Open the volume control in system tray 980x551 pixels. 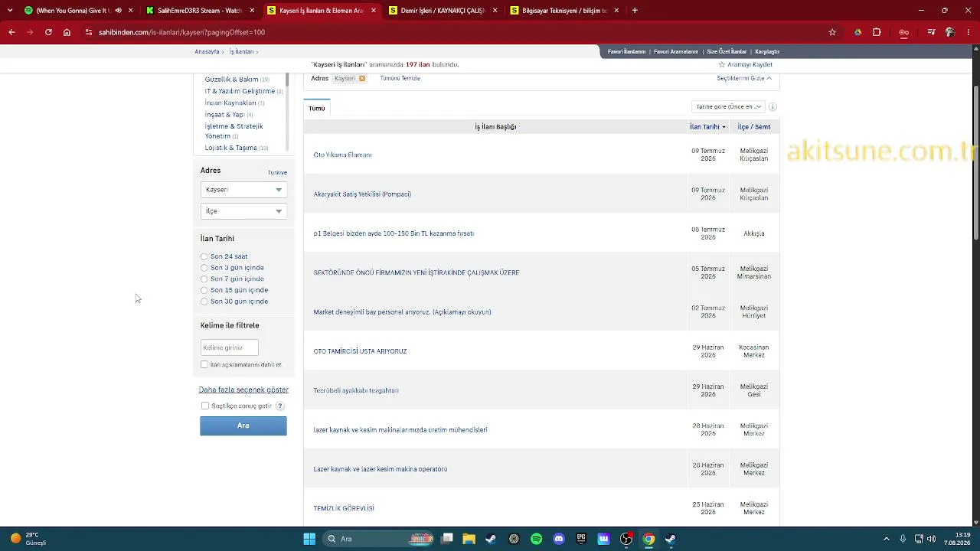931,539
